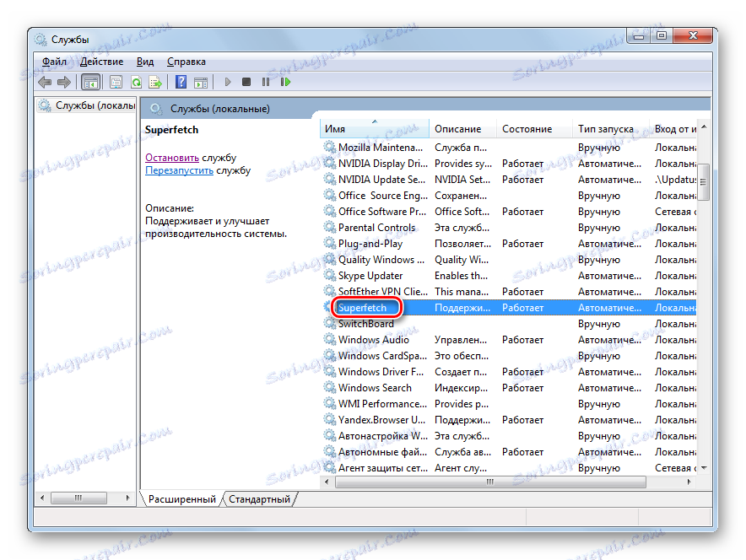Click the services list horizontal scrollbar thumb
Screen dimensions: 746x560
point(490,482)
